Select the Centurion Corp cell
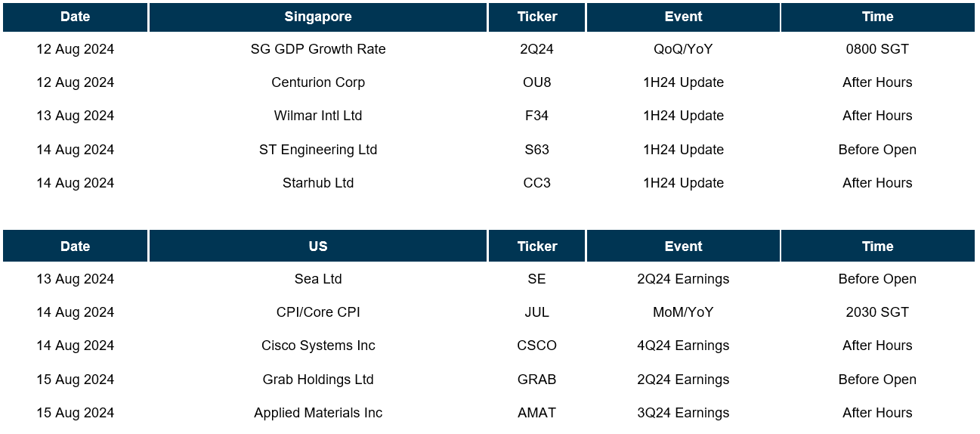 [x=318, y=82]
